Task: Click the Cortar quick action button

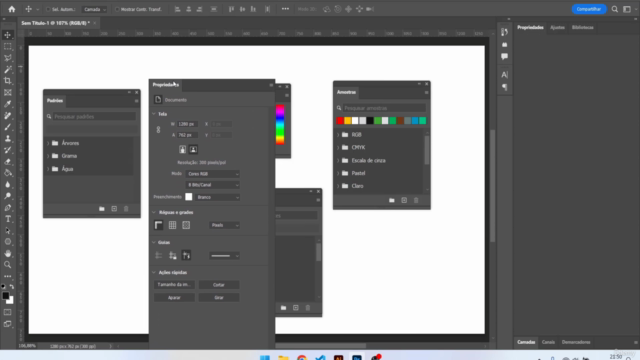Action: tap(219, 284)
